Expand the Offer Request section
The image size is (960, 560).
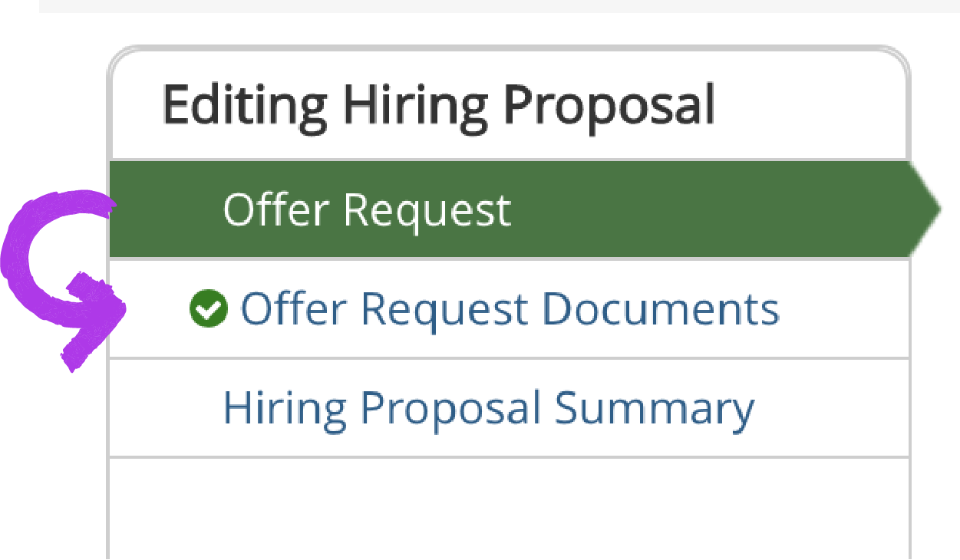[x=367, y=208]
